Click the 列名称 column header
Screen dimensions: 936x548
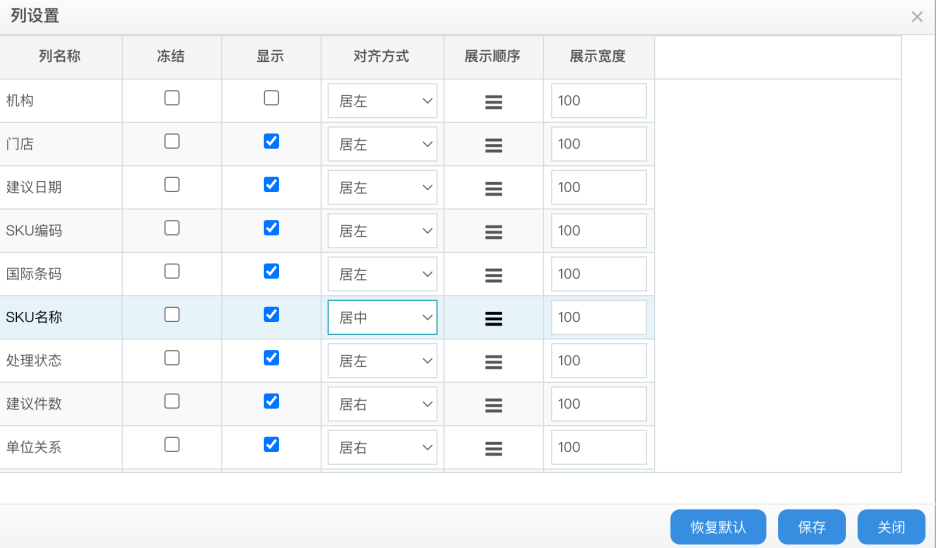click(x=60, y=57)
